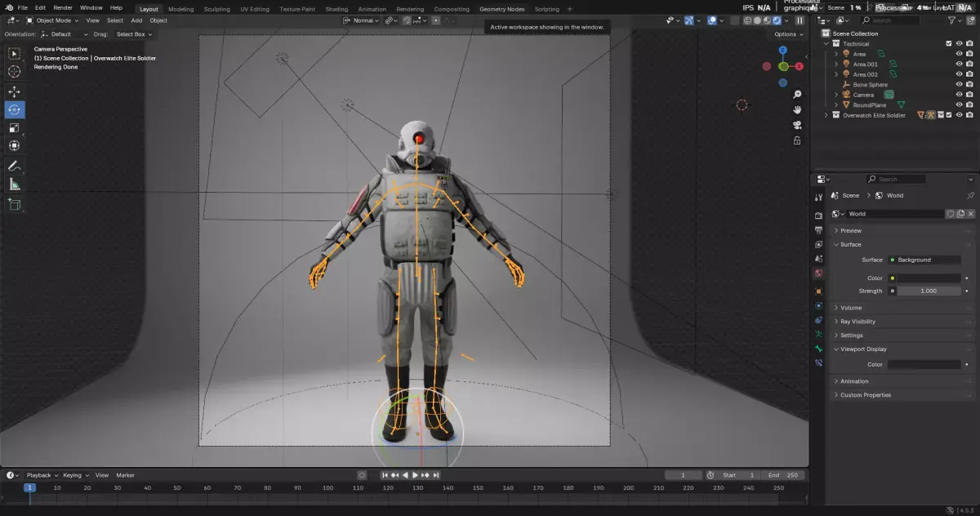Click the Blender logo icon in menu bar
Screen dimensions: 980x516
pyautogui.click(x=8, y=7)
